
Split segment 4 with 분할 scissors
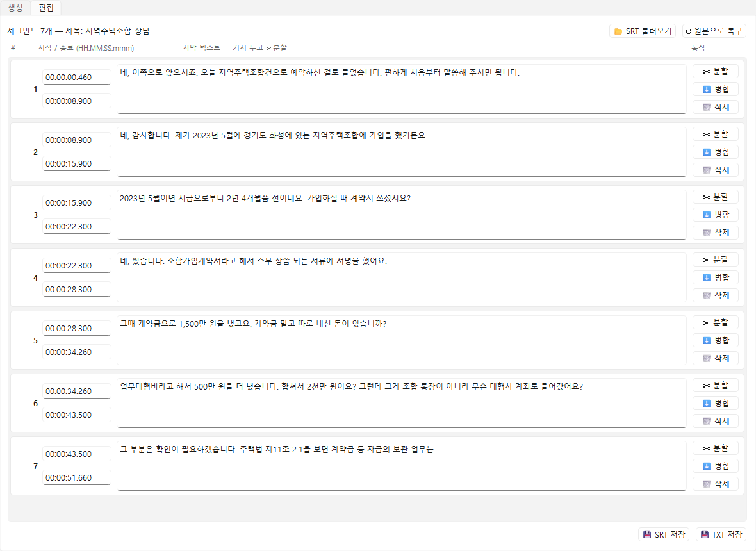(716, 260)
